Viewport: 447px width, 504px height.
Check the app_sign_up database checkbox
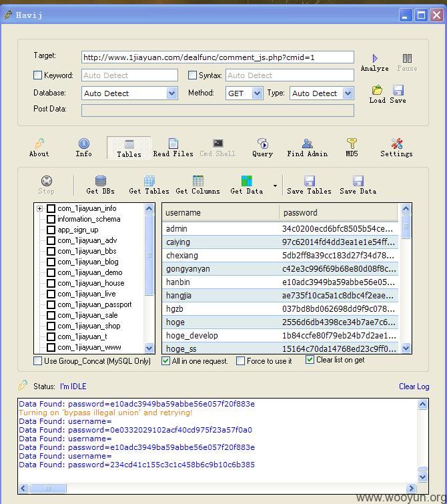[x=51, y=230]
